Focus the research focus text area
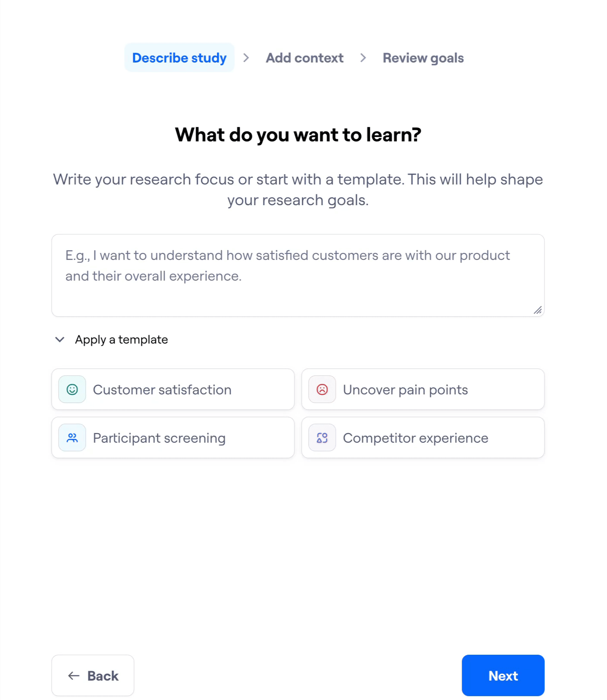This screenshot has width=607, height=700. click(x=297, y=275)
